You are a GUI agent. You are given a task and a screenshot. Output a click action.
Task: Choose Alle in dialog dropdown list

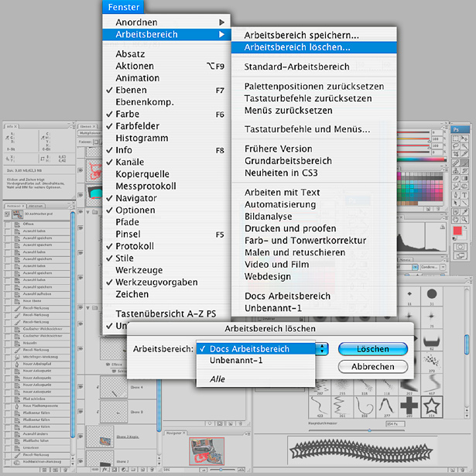click(x=255, y=378)
